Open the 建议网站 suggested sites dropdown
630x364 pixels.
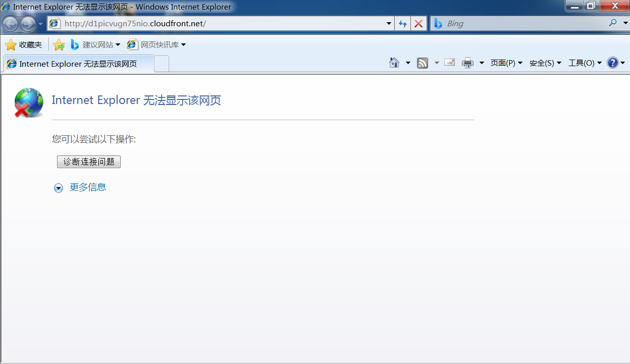tap(95, 45)
